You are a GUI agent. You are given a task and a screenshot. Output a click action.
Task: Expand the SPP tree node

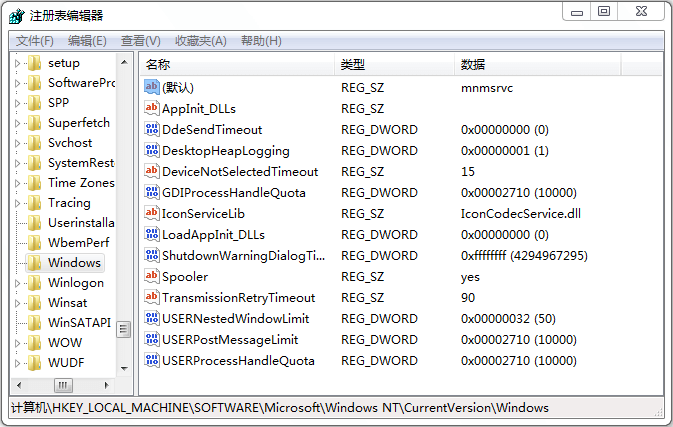(17, 103)
